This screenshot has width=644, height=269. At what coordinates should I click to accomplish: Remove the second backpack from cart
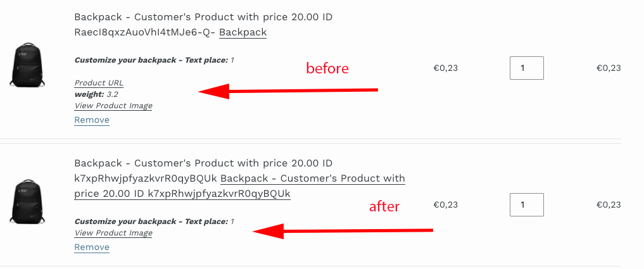tap(92, 247)
